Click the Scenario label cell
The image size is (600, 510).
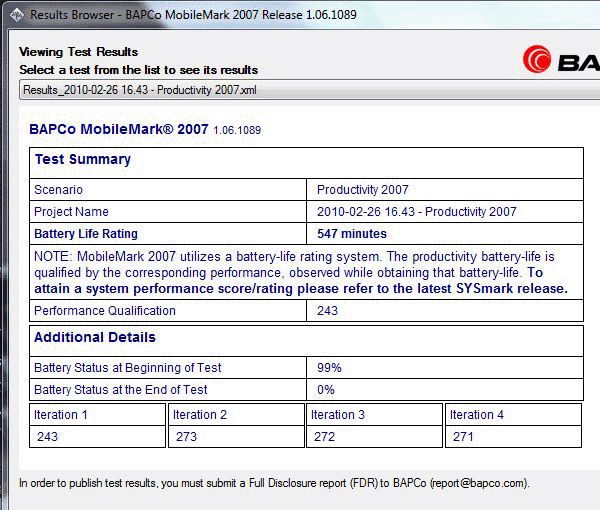click(168, 190)
